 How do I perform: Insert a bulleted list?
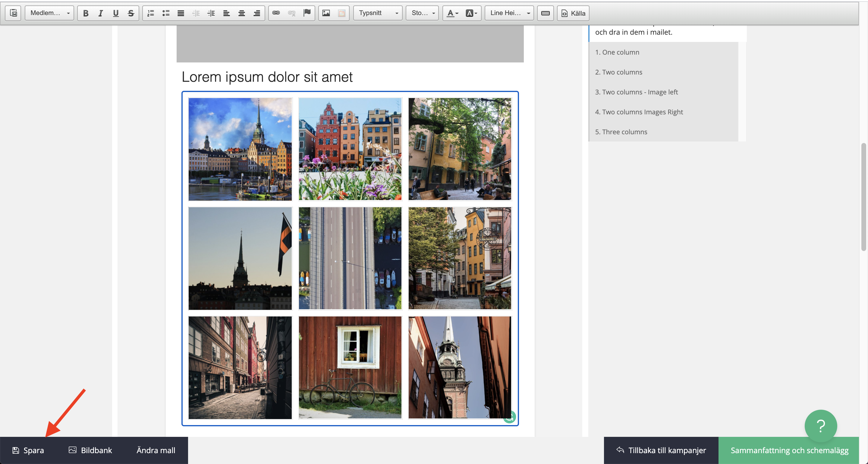pos(166,13)
